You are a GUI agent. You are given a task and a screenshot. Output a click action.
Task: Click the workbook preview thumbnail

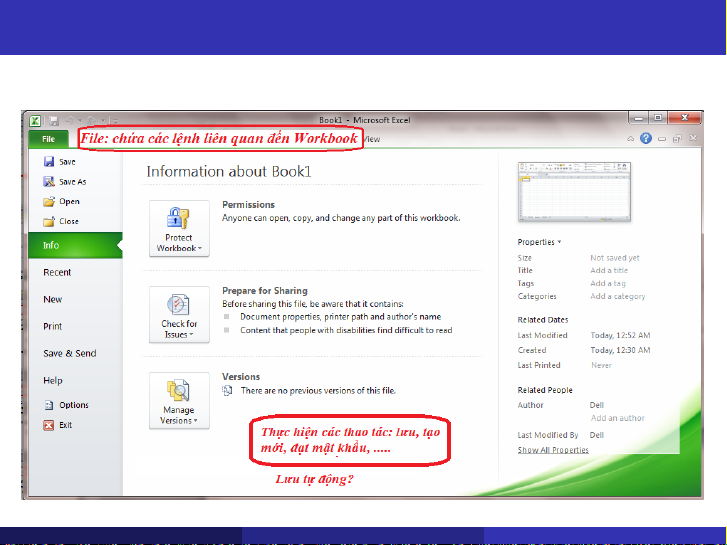pos(574,192)
